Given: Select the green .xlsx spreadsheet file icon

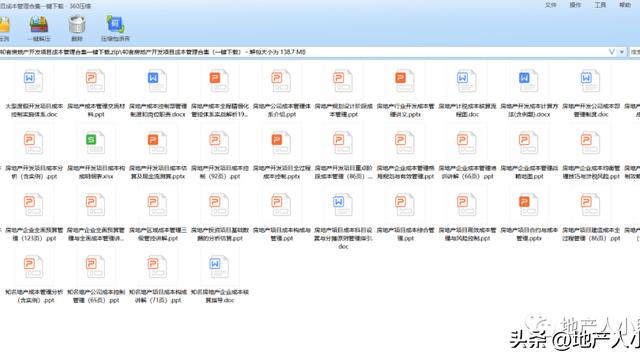Looking at the screenshot, I should (x=95, y=143).
